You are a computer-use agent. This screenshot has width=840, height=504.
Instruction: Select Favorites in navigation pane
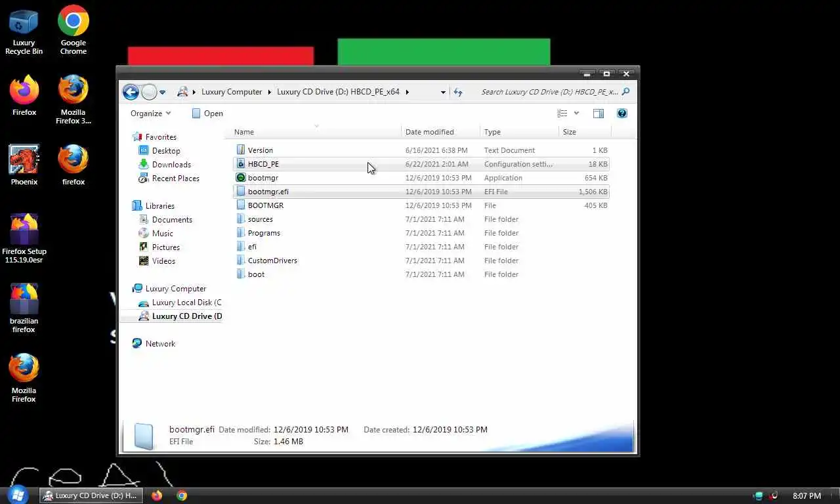pos(161,137)
